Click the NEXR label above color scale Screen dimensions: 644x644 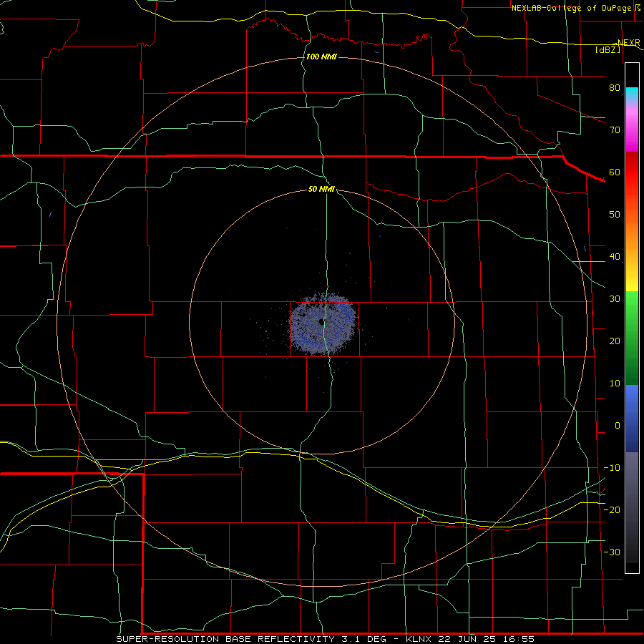(x=628, y=42)
